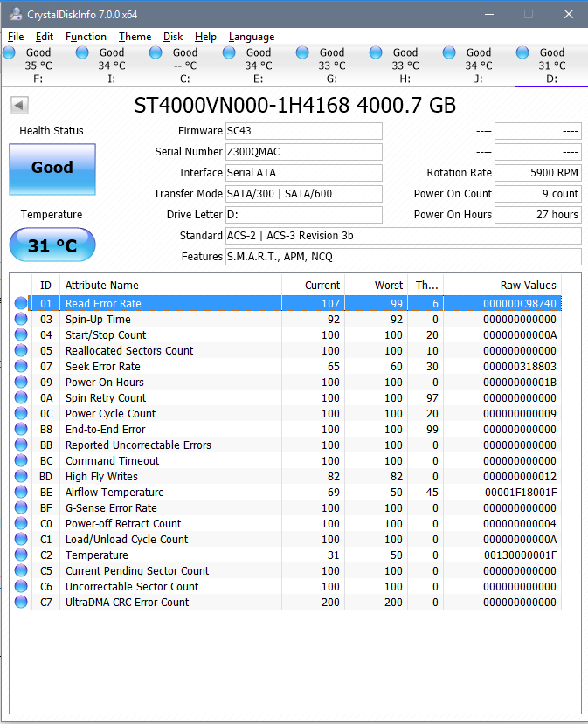Screen dimensions: 588x724
Task: Select disk F: status orb
Action: coord(10,52)
